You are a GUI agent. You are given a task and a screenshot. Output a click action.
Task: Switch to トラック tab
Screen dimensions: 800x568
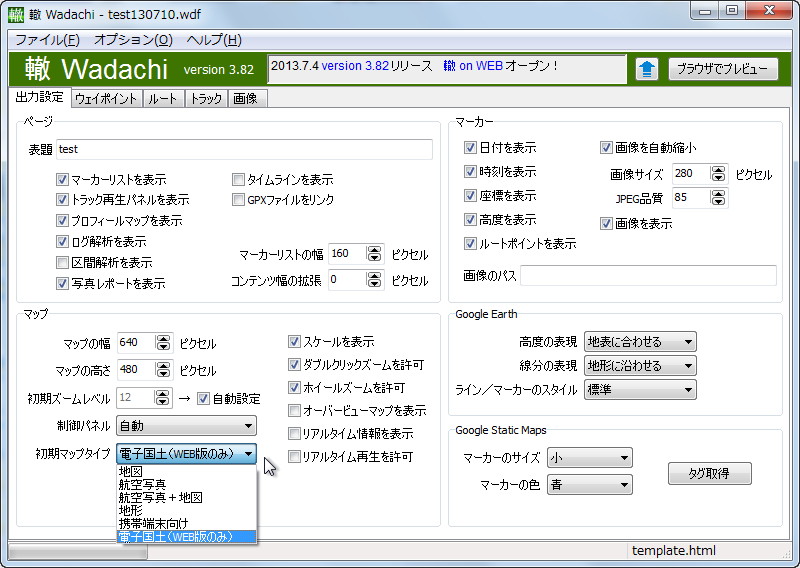coord(206,98)
